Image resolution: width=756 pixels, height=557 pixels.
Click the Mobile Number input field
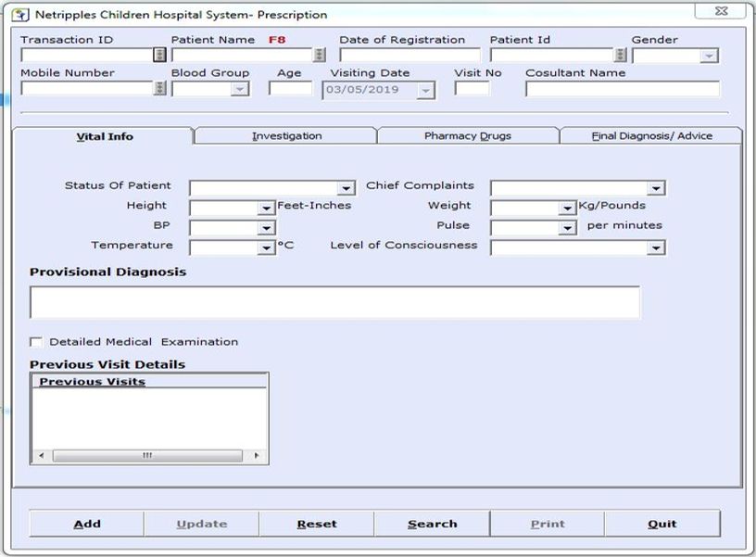tap(87, 88)
